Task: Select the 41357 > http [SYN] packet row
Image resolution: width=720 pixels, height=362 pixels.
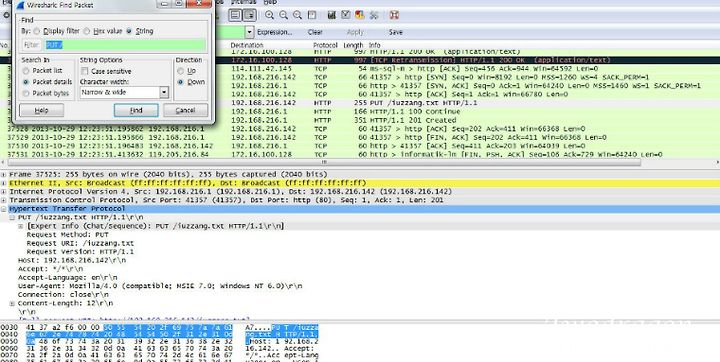Action: (360, 77)
